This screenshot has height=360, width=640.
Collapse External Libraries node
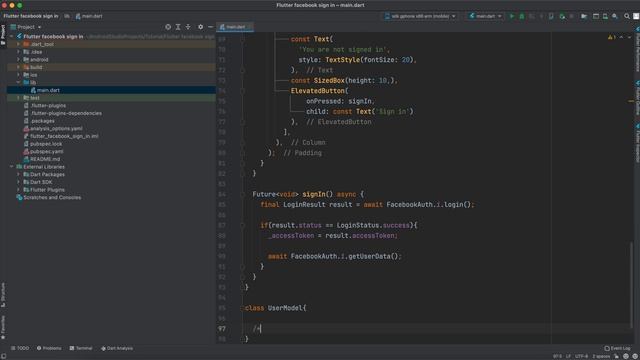click(x=11, y=167)
